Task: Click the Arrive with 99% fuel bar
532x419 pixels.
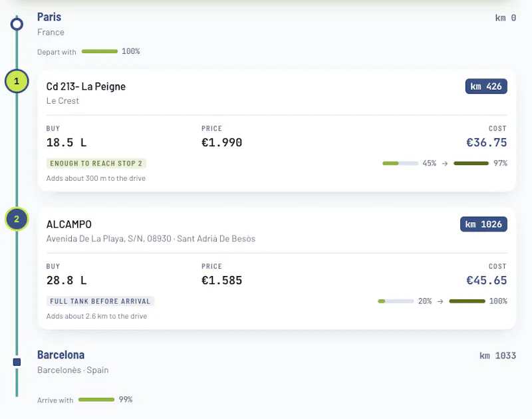Action: point(96,399)
